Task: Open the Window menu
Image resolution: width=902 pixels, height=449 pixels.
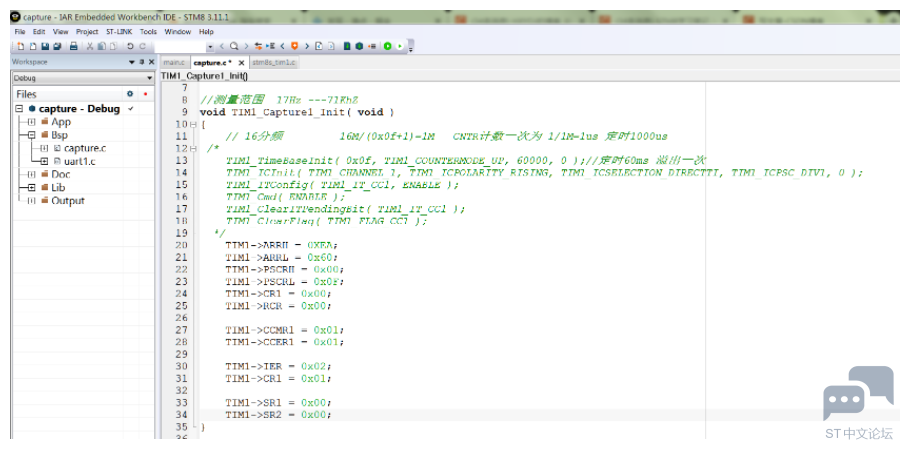Action: [178, 32]
